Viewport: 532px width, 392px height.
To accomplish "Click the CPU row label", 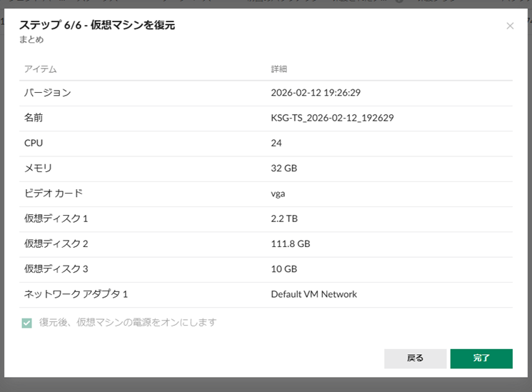I will [x=34, y=143].
